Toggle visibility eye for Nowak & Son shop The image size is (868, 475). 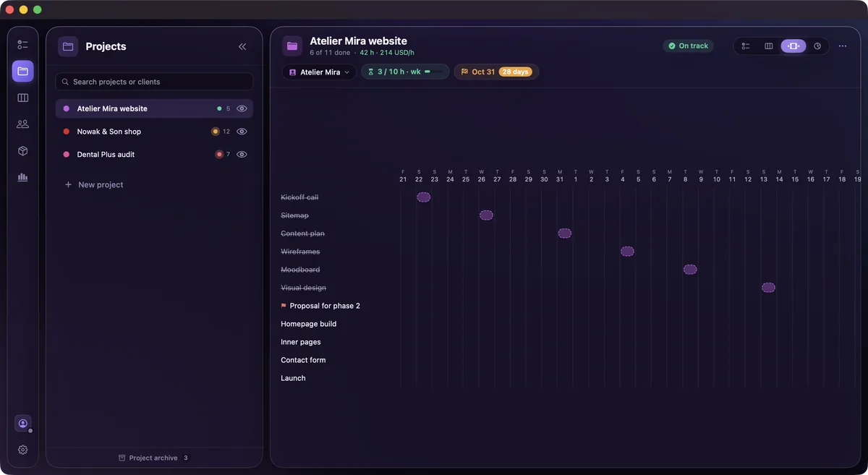242,132
